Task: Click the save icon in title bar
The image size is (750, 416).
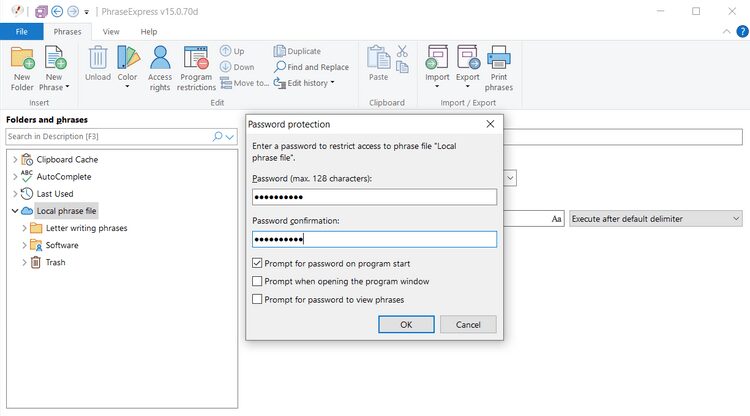Action: tap(41, 11)
